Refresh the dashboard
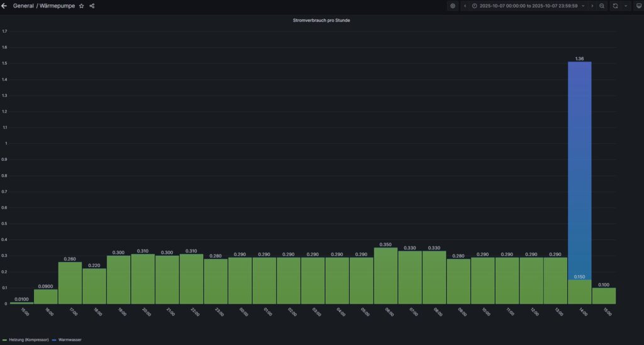 [615, 6]
